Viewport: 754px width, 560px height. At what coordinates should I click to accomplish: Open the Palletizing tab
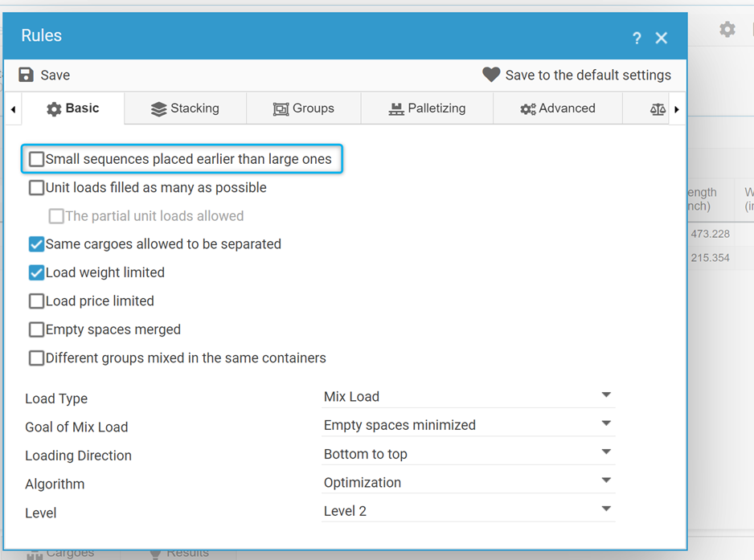coord(427,108)
